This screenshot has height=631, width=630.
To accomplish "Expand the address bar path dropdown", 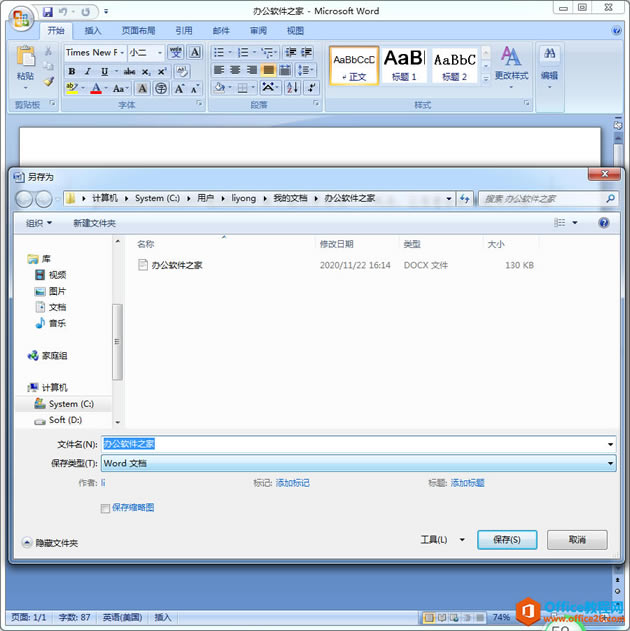I will coord(449,198).
